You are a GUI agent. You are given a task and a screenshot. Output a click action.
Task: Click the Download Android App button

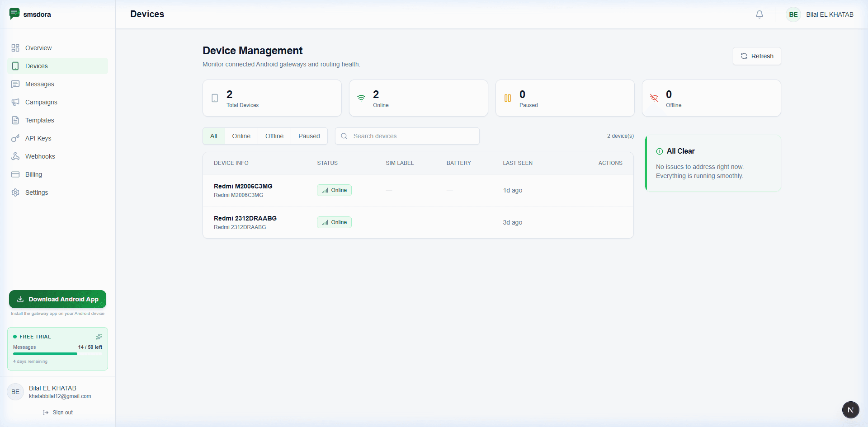57,299
